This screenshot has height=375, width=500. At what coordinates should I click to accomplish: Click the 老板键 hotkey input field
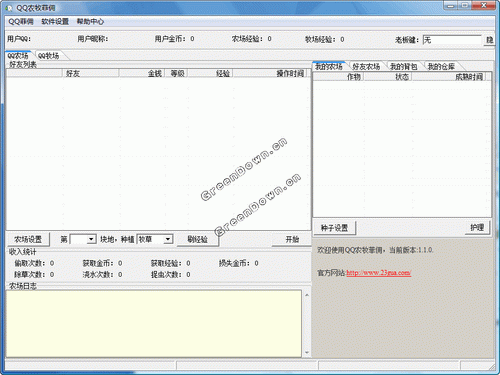[x=452, y=40]
